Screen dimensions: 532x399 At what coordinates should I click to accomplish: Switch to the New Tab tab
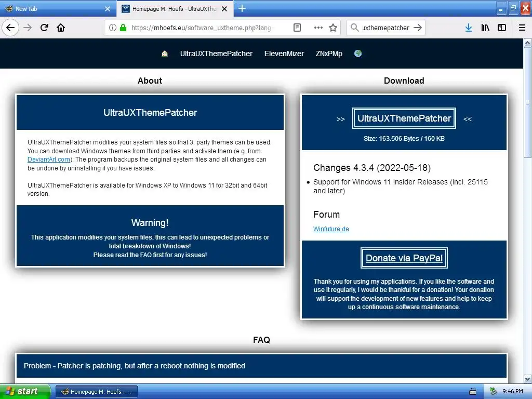(58, 9)
